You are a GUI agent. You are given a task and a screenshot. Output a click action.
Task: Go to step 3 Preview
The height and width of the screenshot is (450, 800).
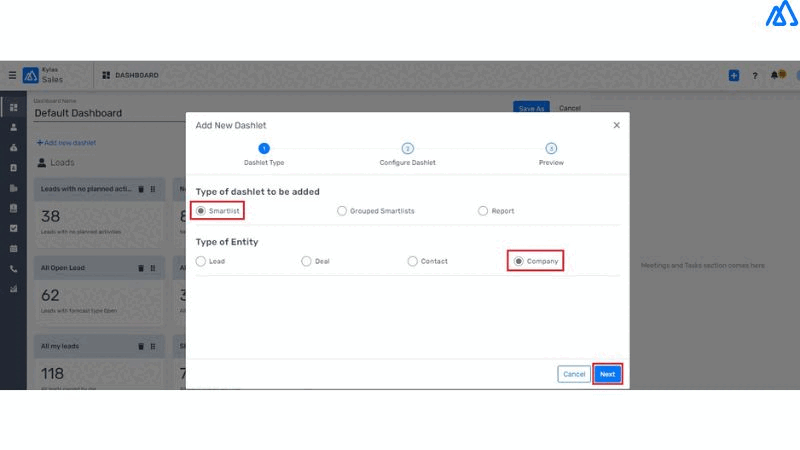[551, 148]
